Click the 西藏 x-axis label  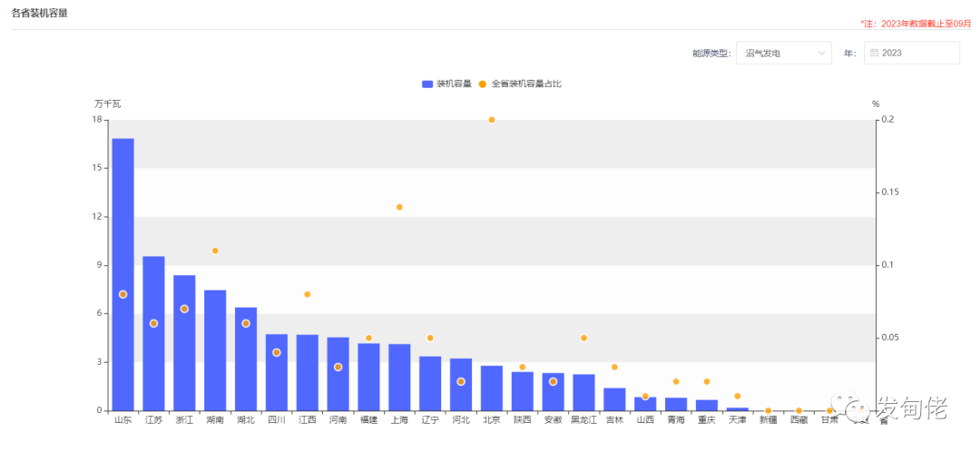799,420
